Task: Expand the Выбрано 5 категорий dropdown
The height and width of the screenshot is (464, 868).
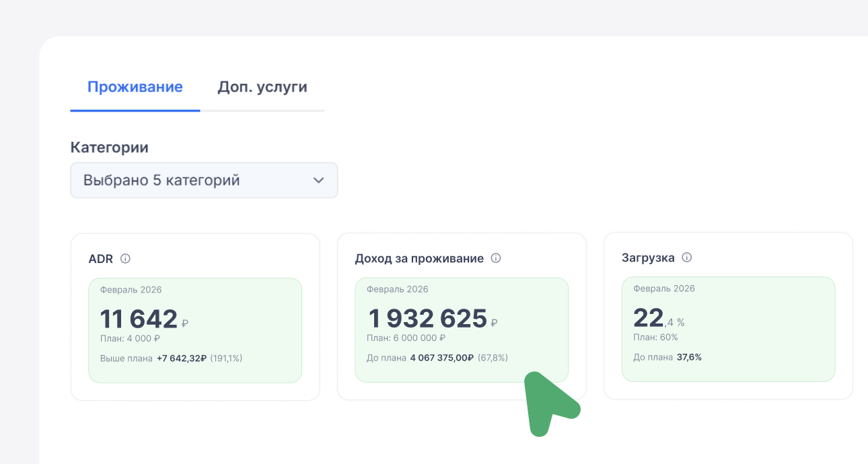Action: coord(204,180)
